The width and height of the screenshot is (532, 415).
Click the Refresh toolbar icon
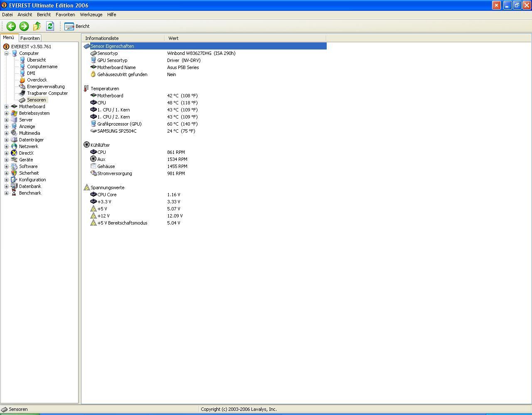(x=50, y=26)
